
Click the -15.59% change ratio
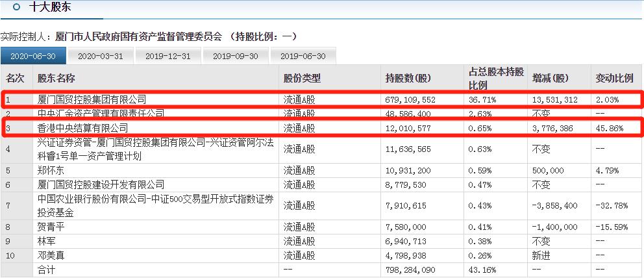click(612, 227)
